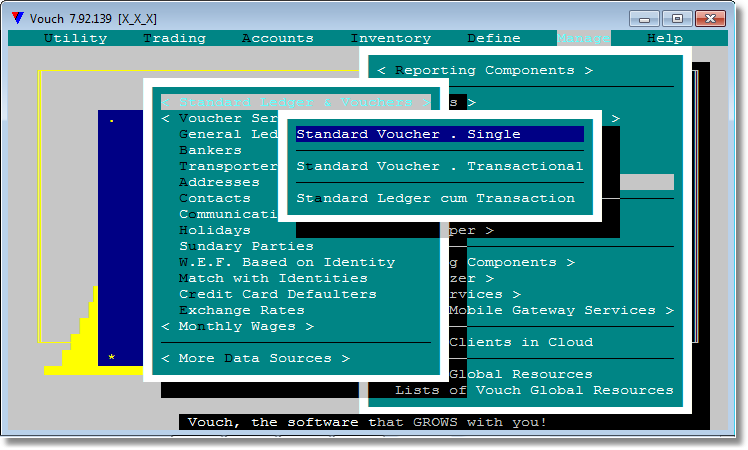Expand More Data Sources submenu
Viewport: 748px width, 450px height.
click(x=256, y=358)
